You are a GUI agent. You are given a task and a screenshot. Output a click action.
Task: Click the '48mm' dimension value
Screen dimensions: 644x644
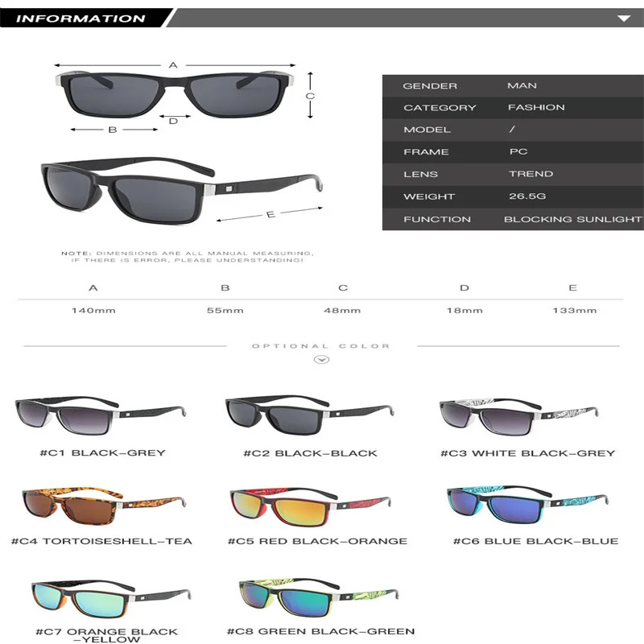click(342, 311)
